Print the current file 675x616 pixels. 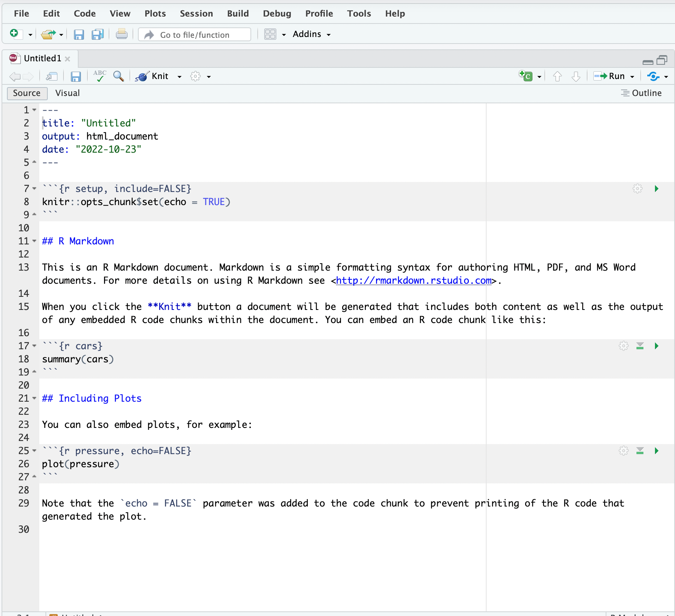click(122, 34)
